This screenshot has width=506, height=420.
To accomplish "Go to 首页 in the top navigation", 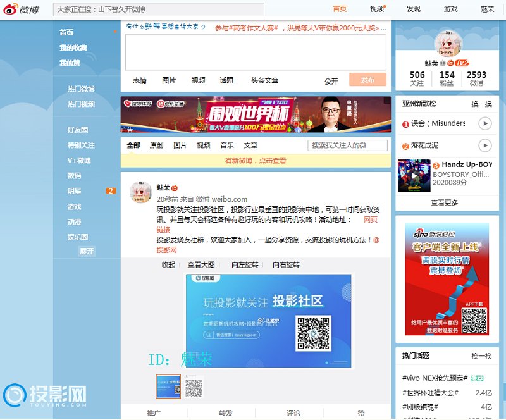I will pyautogui.click(x=340, y=9).
